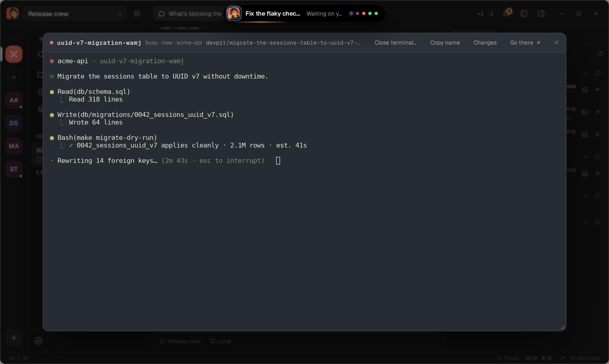609x364 pixels.
Task: Open the settings gear icon
Action: [39, 341]
